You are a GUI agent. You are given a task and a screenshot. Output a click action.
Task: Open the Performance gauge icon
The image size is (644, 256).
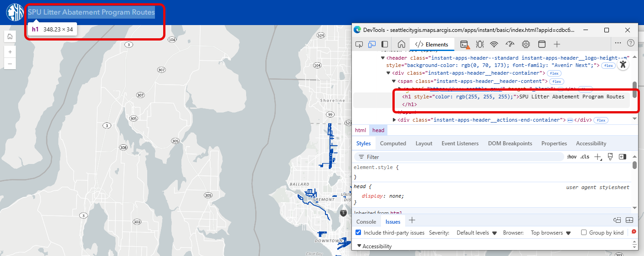coord(510,44)
